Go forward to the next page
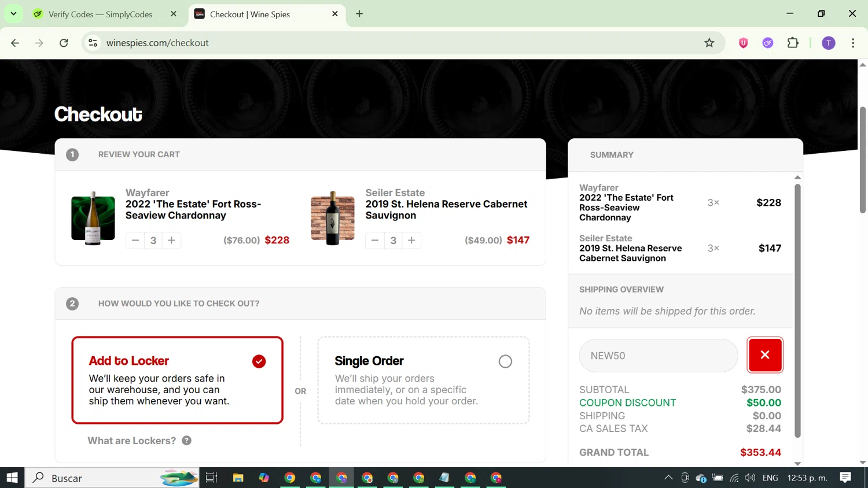 tap(39, 43)
